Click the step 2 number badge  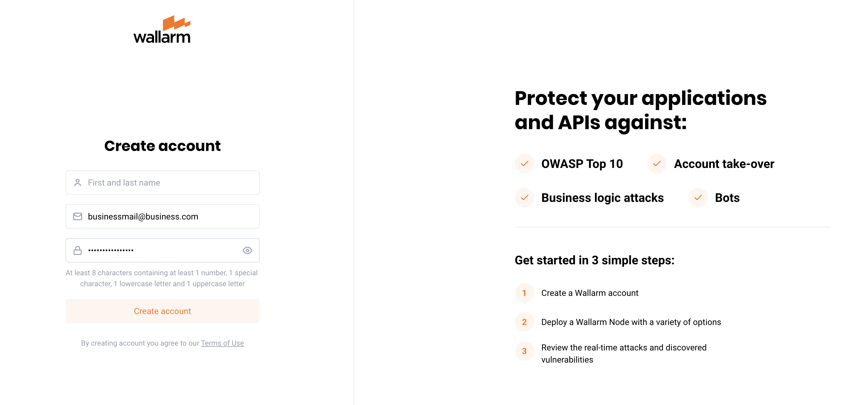tap(524, 322)
